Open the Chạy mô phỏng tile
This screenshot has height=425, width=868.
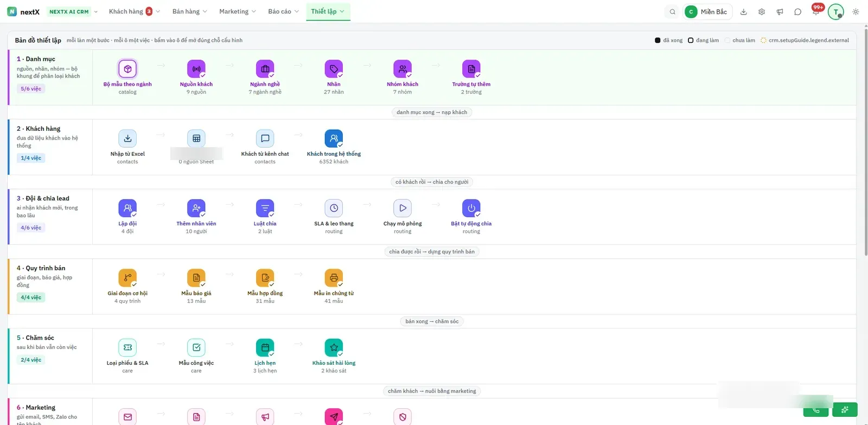click(x=403, y=216)
